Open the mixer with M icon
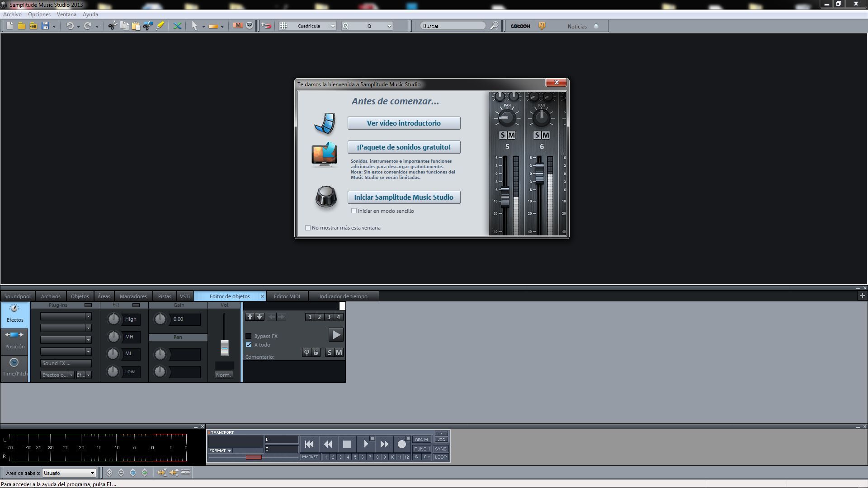Image resolution: width=868 pixels, height=488 pixels. pyautogui.click(x=238, y=26)
